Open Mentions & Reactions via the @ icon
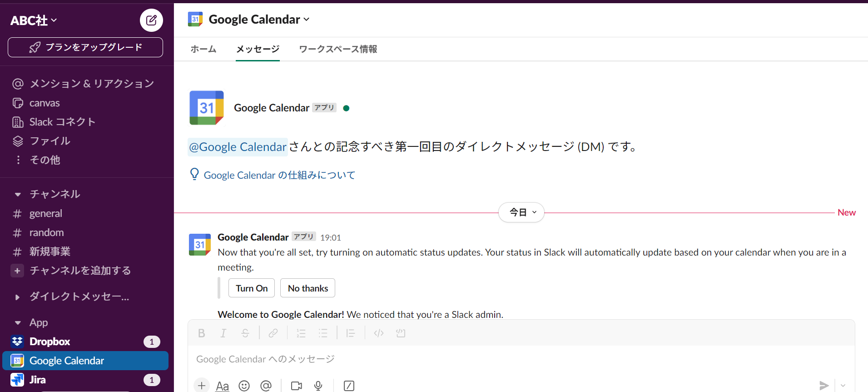Screen dimensions: 868x392 [18, 84]
